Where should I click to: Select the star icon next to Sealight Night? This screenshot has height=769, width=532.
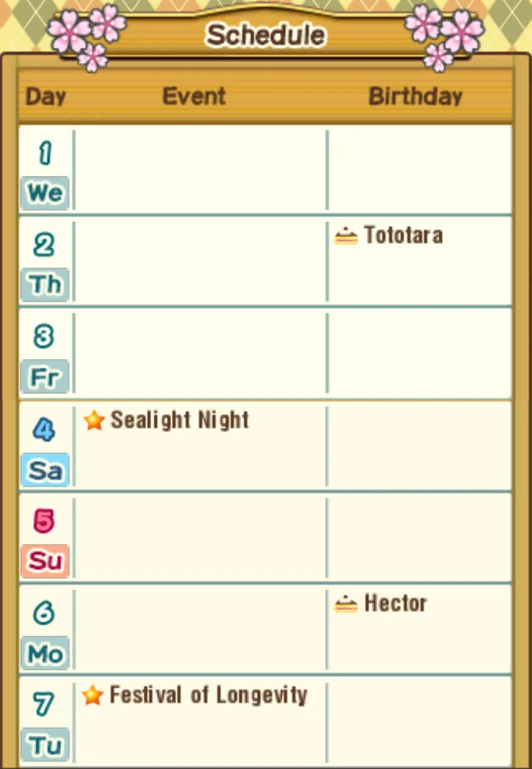(x=93, y=420)
